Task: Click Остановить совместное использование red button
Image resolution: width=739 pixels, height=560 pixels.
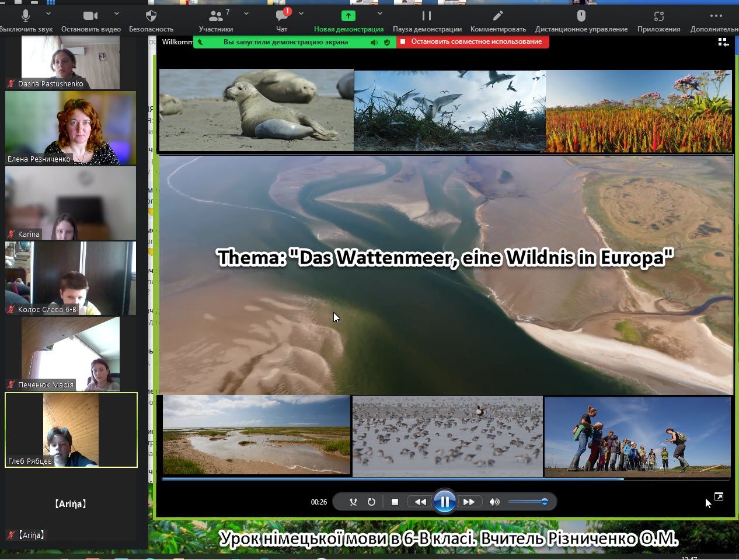Action: [x=473, y=42]
